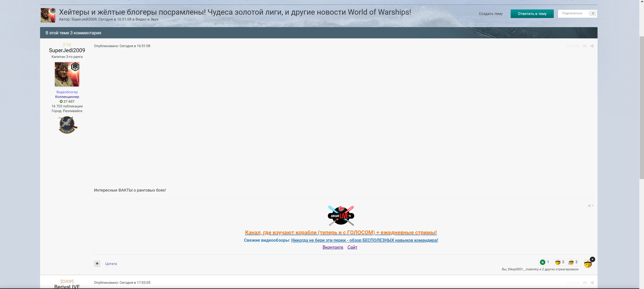This screenshot has height=289, width=644.
Task: Open the [FW] clan tag link
Action: pos(67,45)
